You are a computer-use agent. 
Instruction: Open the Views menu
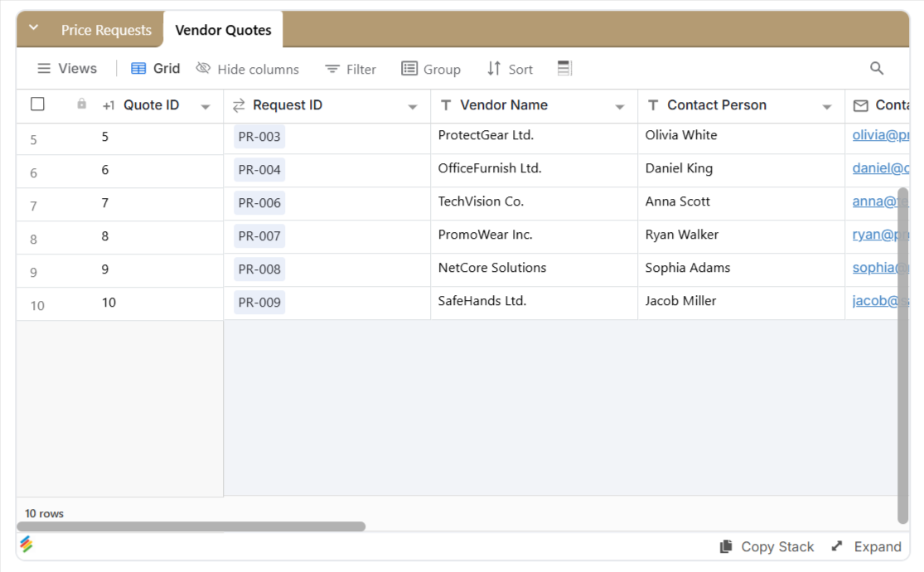coord(66,69)
